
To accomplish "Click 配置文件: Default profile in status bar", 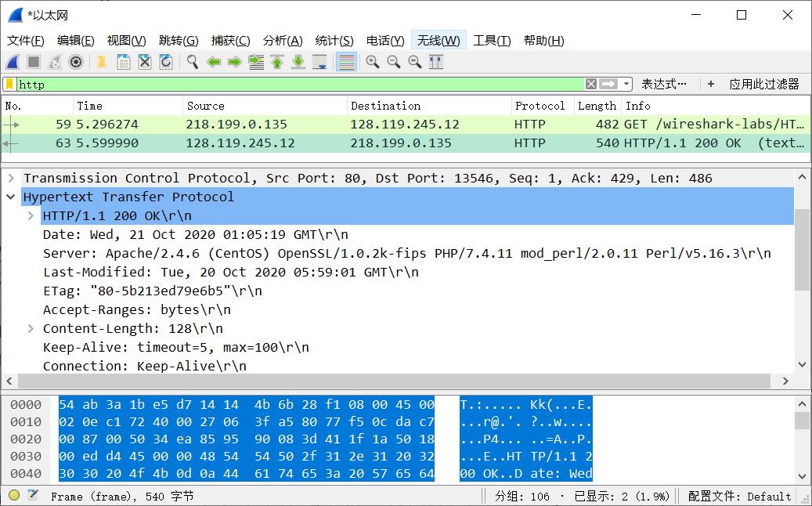I will pos(739,496).
